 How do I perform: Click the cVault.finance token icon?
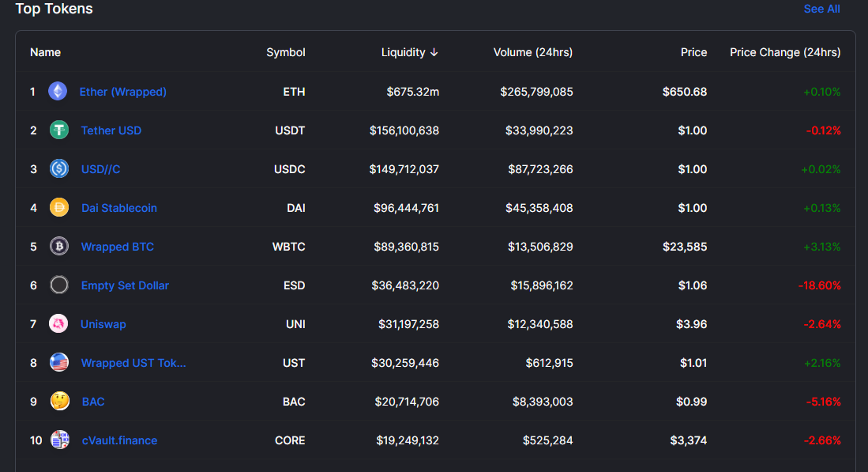coord(60,440)
